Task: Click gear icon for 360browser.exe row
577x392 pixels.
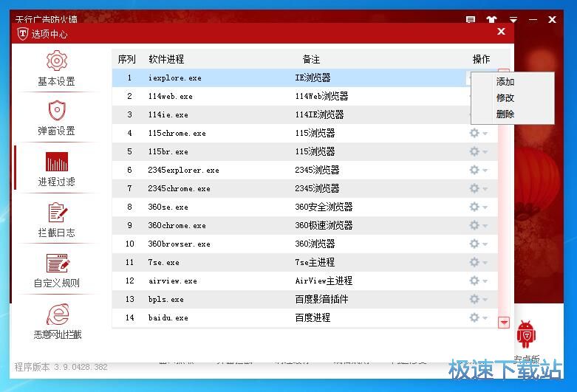Action: pyautogui.click(x=474, y=244)
